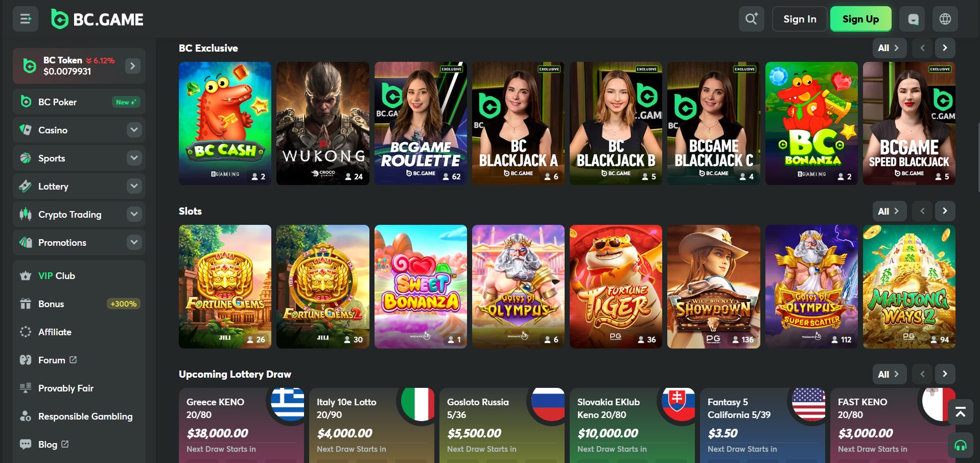Image resolution: width=980 pixels, height=463 pixels.
Task: Open the search icon in the header
Action: coord(751,19)
